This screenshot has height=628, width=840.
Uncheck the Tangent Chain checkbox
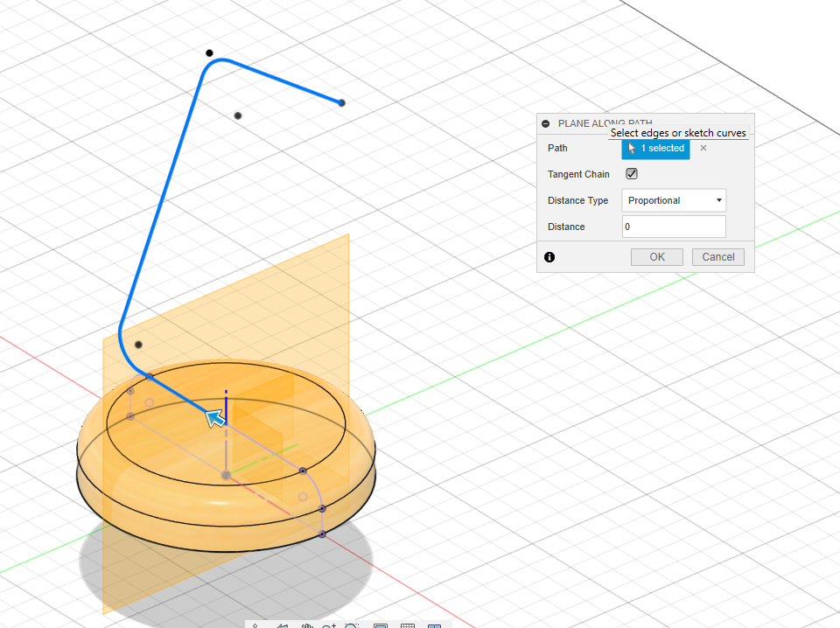click(x=632, y=174)
